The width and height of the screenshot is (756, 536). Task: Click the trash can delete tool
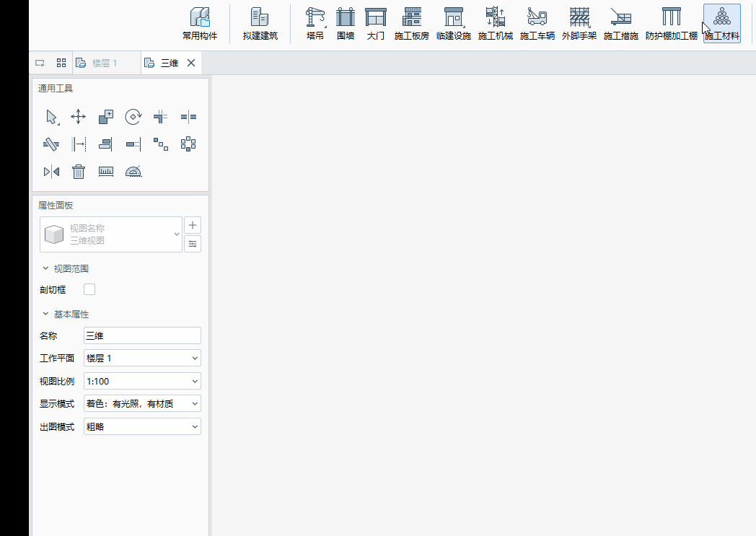pyautogui.click(x=79, y=172)
